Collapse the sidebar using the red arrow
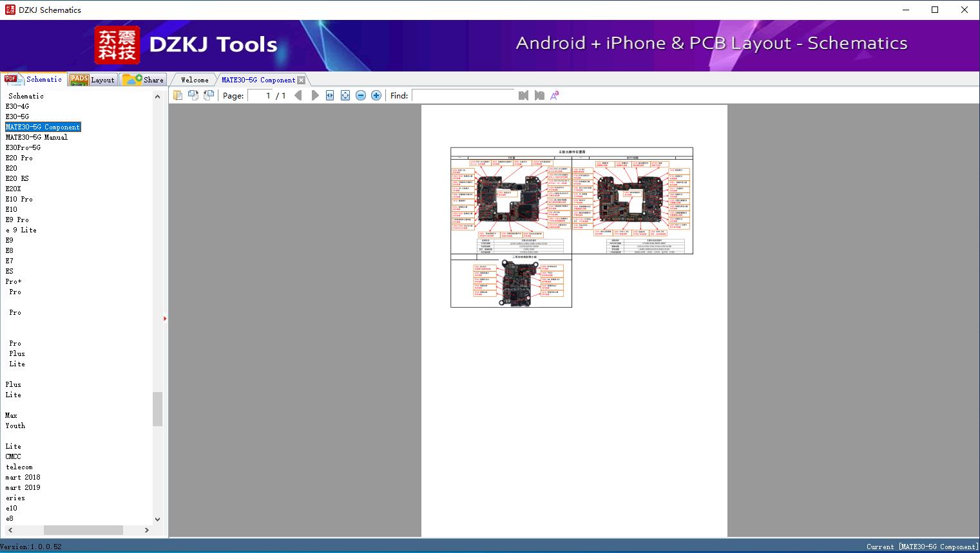The image size is (980, 553). click(165, 319)
